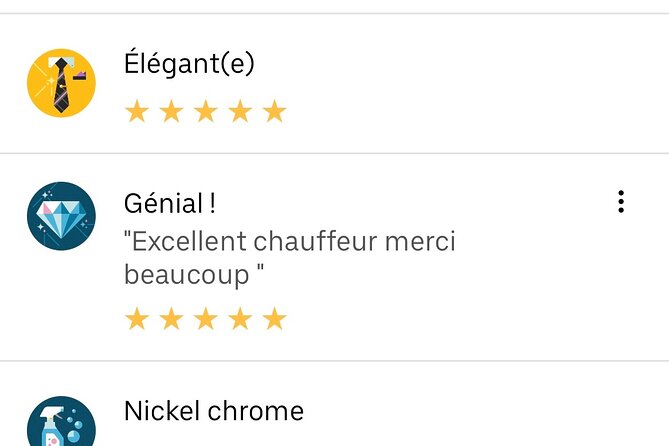Tap the first star of the Génial review
The image size is (669, 446).
[x=136, y=319]
